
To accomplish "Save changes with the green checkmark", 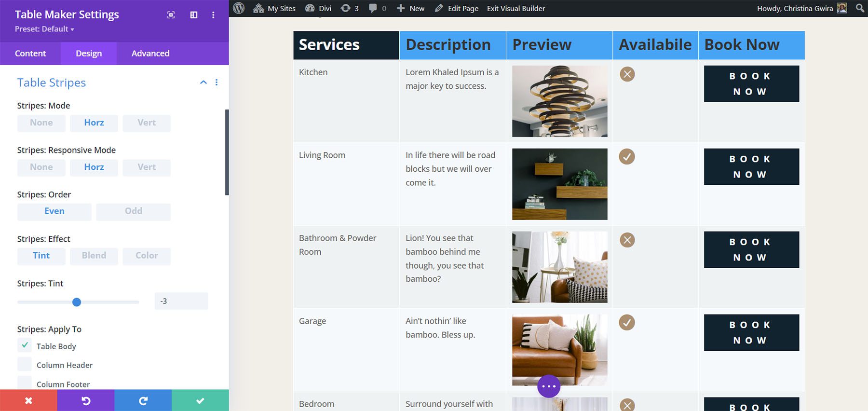I will click(200, 400).
